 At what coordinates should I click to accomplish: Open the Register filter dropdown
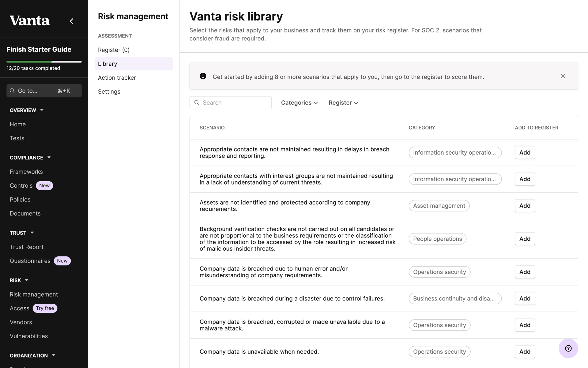343,103
